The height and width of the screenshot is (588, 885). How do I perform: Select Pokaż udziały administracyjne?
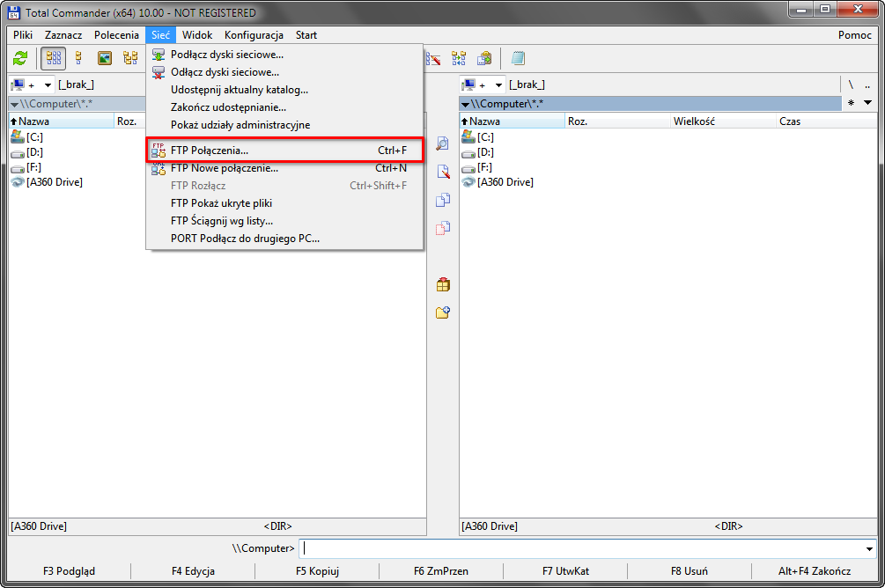tap(284, 125)
